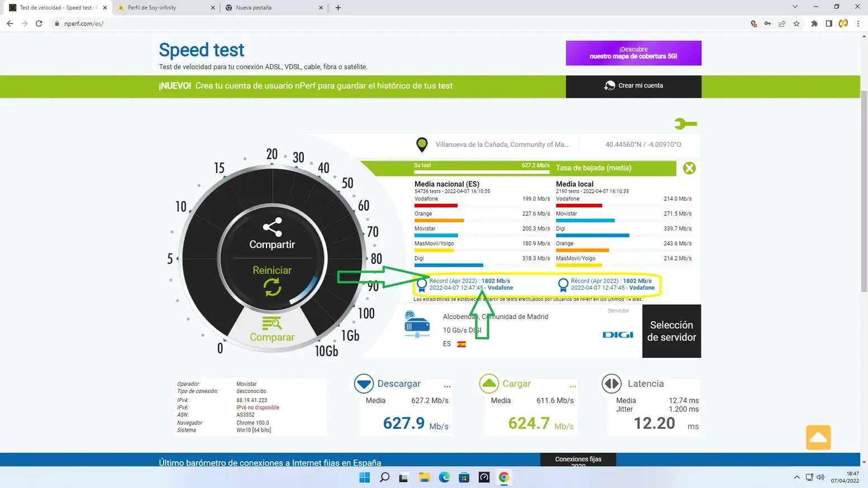This screenshot has width=868, height=488.
Task: Restart the test with Reiniciar
Action: click(x=272, y=280)
